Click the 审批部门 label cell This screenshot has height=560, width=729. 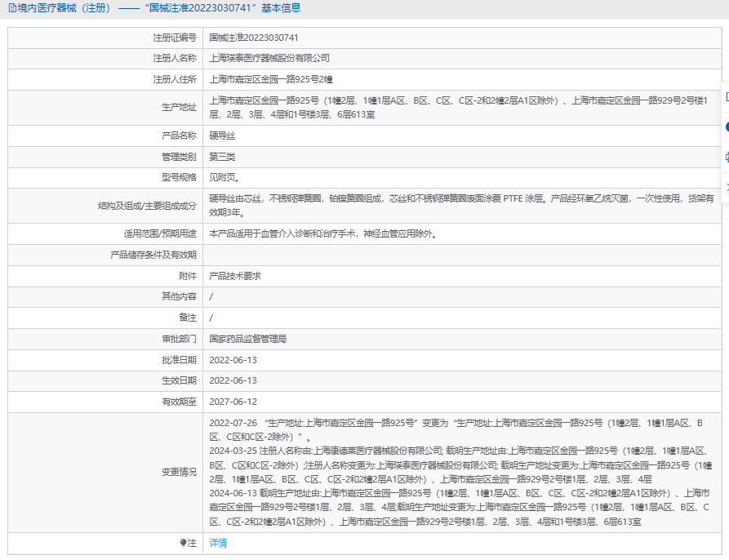(x=105, y=339)
